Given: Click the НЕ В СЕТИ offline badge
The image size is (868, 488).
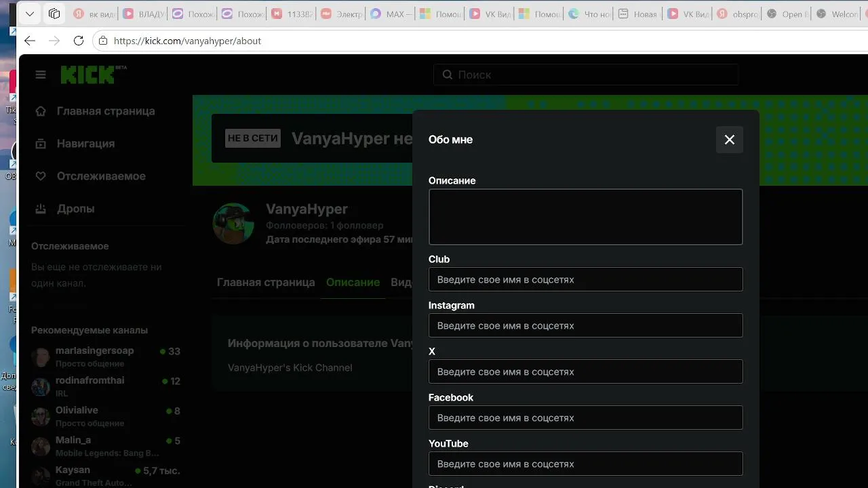Looking at the screenshot, I should 253,138.
